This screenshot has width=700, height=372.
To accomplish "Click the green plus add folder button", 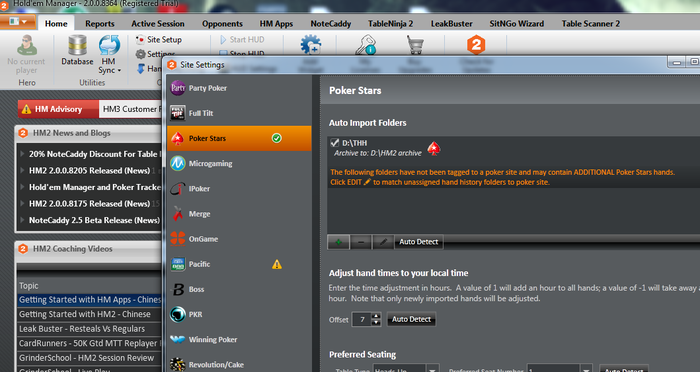I will point(338,242).
